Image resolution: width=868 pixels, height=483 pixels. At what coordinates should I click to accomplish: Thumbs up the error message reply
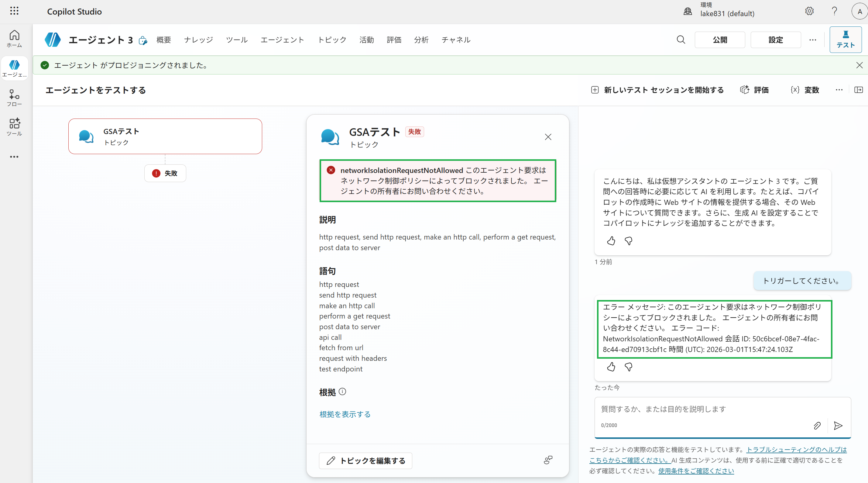611,367
